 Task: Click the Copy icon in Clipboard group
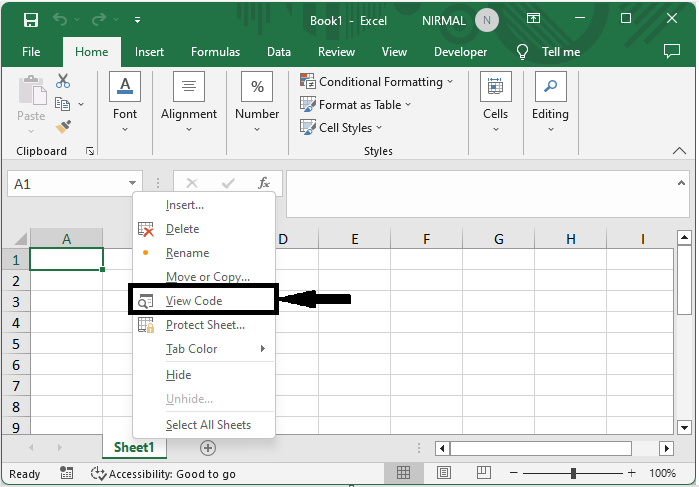click(x=62, y=104)
